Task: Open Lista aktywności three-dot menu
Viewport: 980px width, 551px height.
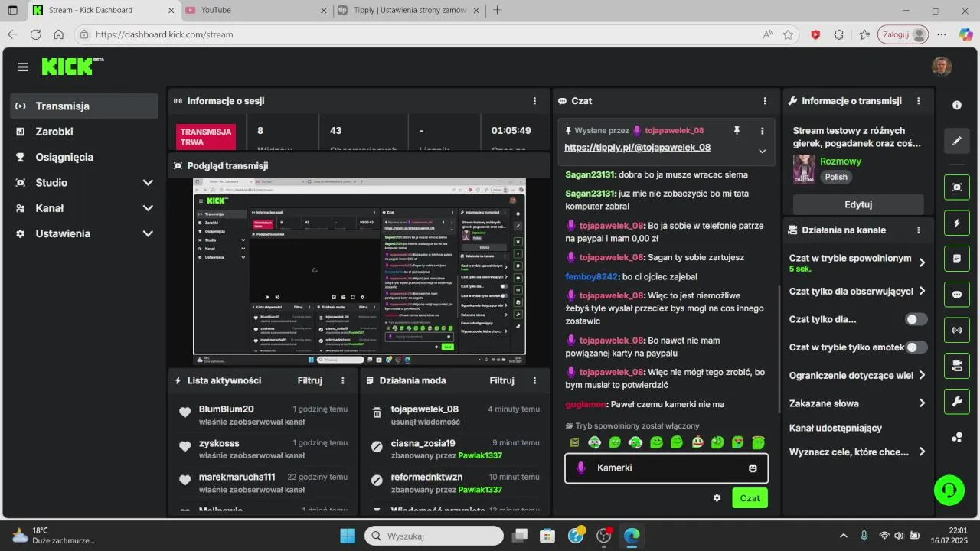Action: coord(343,380)
